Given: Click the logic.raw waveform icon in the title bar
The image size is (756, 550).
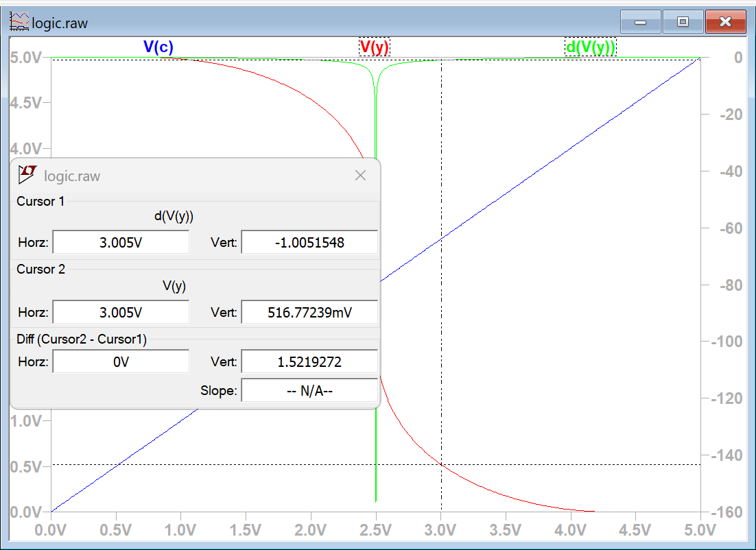Looking at the screenshot, I should click(19, 22).
